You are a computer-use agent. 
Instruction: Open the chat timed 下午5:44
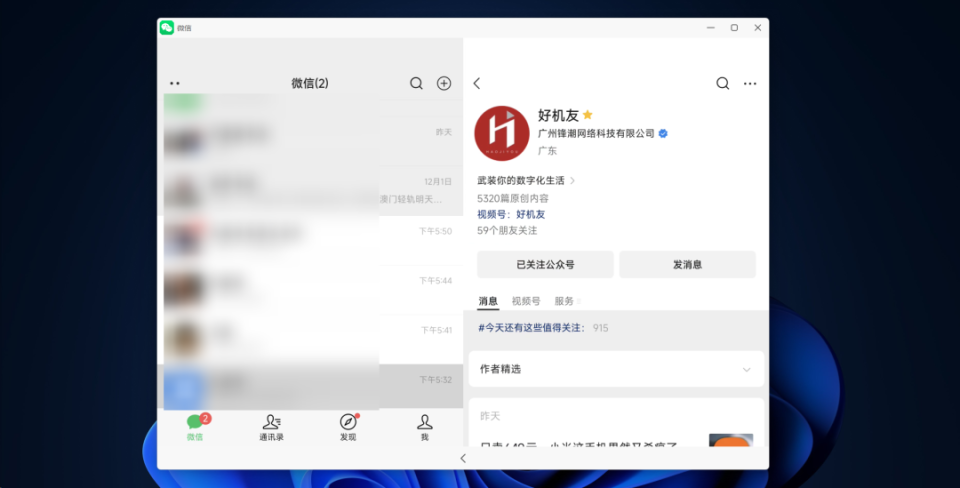[310, 290]
